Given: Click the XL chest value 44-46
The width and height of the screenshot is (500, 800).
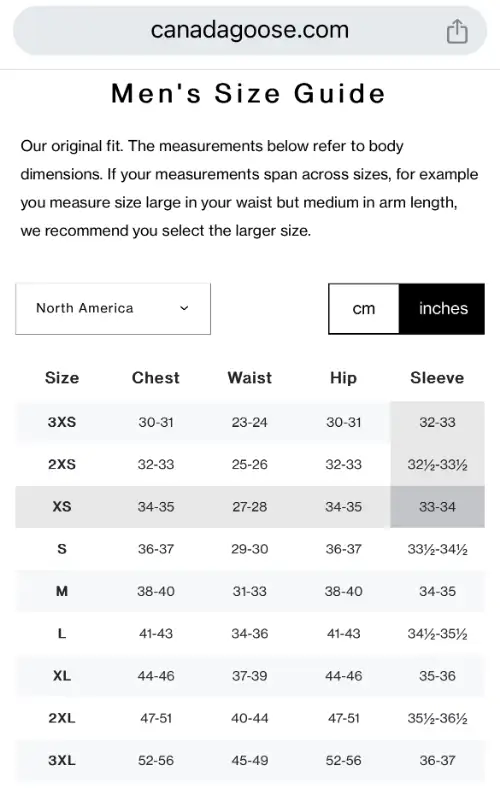Looking at the screenshot, I should point(156,676).
